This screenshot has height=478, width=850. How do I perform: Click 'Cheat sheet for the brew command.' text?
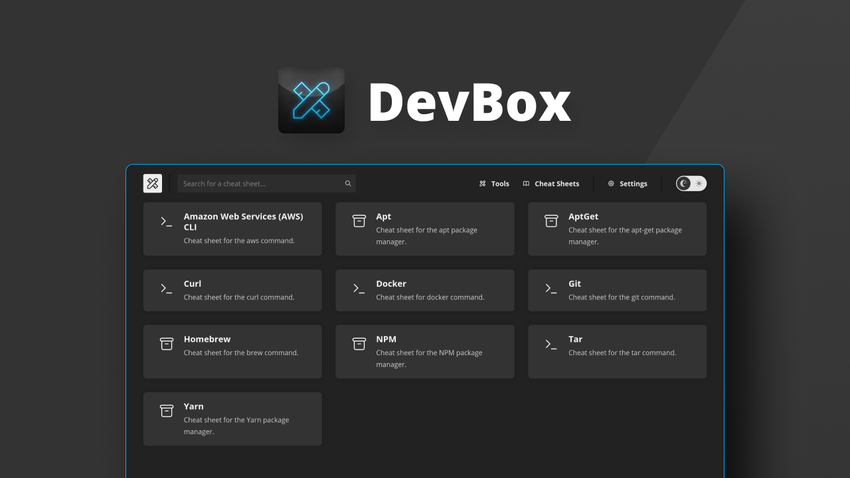pyautogui.click(x=241, y=352)
